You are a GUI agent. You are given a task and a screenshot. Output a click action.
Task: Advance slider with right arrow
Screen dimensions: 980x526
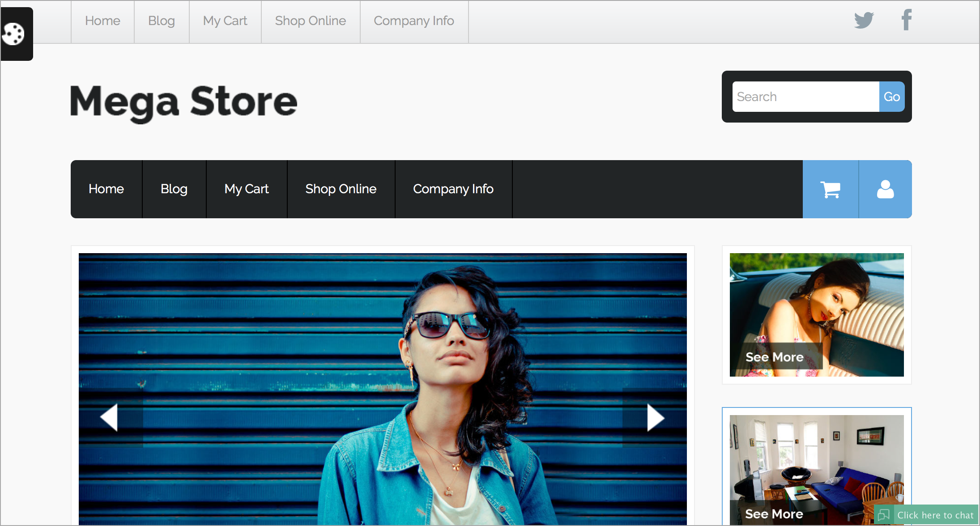coord(655,418)
